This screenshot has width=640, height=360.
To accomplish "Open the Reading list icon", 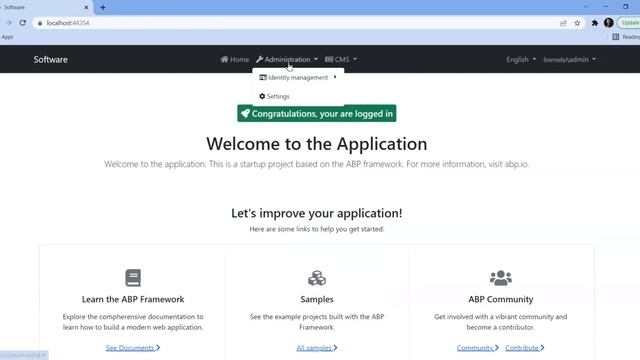I will point(616,37).
